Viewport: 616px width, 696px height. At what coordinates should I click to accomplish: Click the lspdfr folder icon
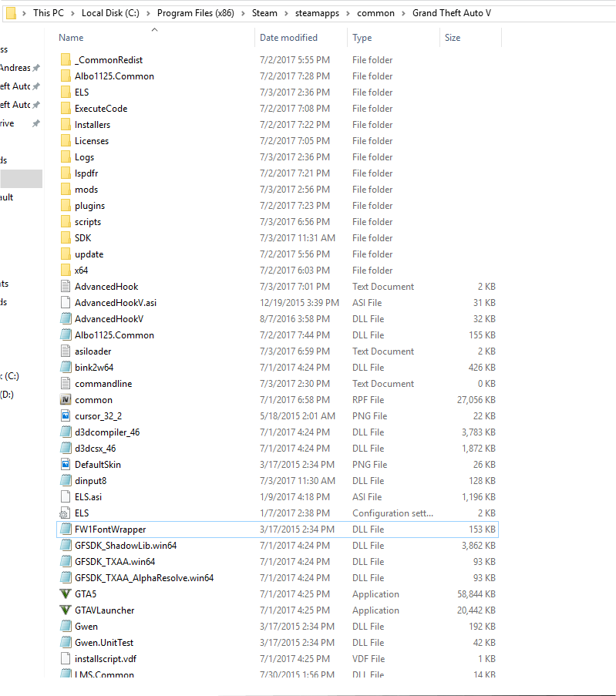coord(66,173)
